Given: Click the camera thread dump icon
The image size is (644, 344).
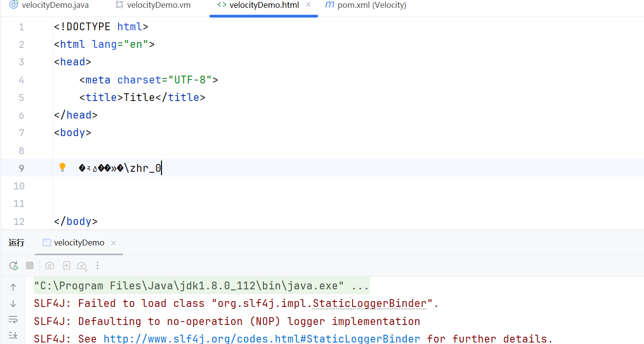Looking at the screenshot, I should tap(50, 266).
